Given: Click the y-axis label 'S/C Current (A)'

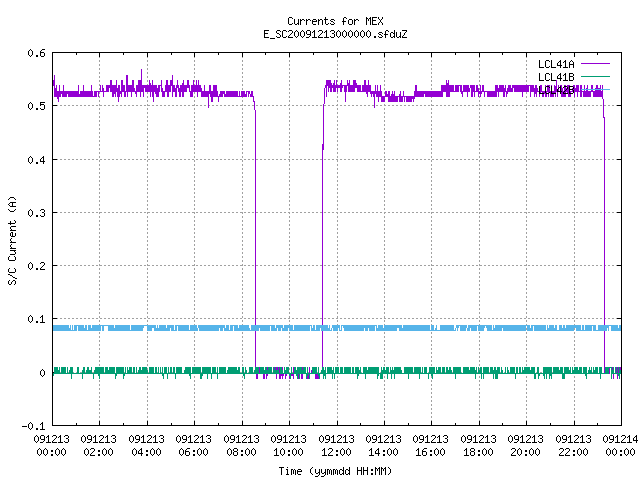Looking at the screenshot, I should (13, 241).
